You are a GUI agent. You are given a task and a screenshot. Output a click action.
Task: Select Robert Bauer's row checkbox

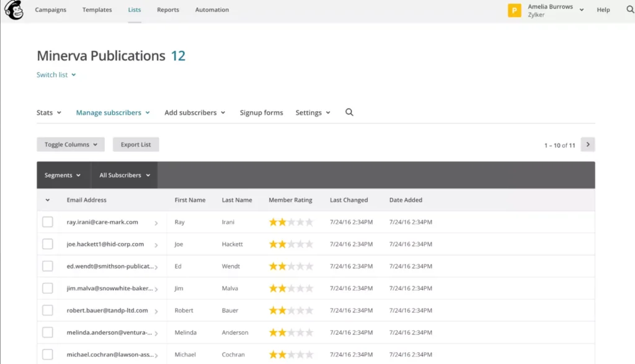click(48, 310)
